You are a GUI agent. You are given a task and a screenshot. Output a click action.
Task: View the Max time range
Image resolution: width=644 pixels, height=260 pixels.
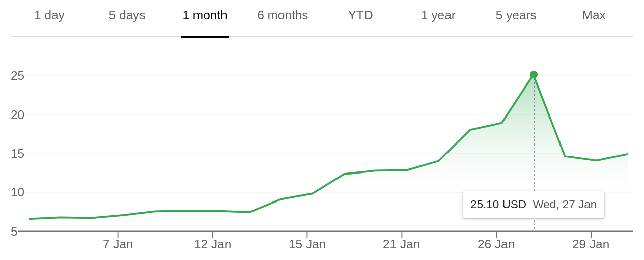594,15
